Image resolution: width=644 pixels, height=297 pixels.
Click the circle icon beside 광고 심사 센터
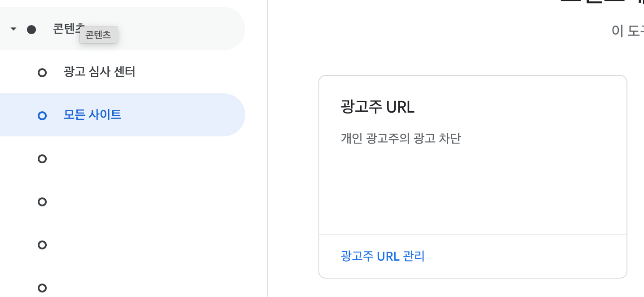pos(42,72)
